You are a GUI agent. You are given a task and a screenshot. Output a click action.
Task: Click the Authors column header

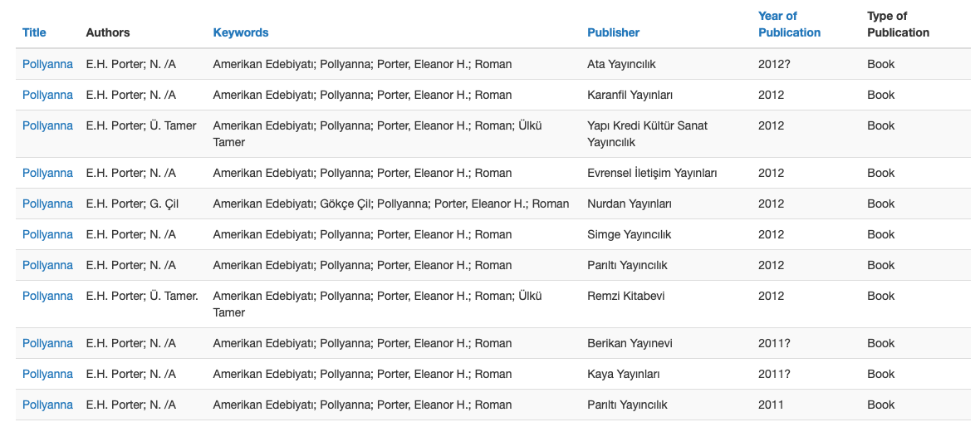click(108, 32)
